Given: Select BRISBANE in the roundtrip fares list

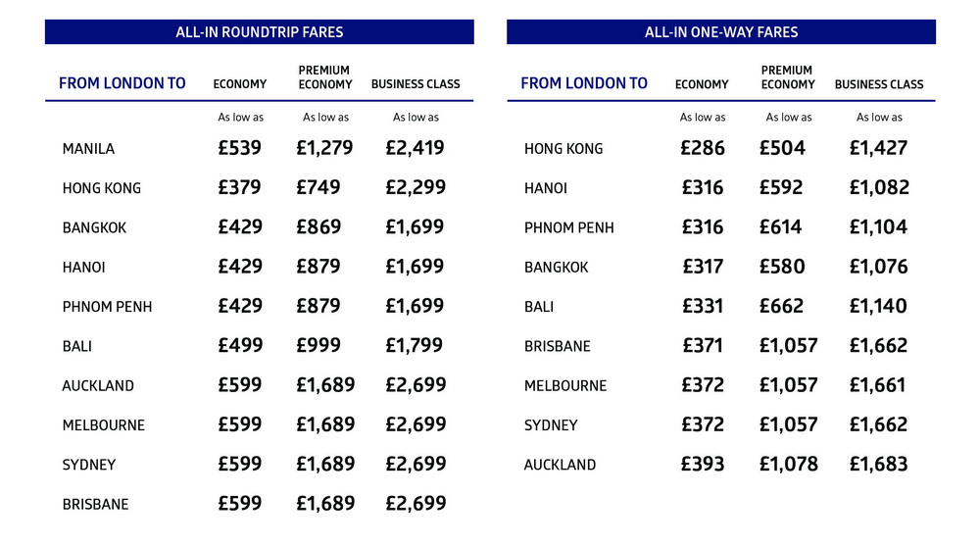Looking at the screenshot, I should tap(95, 504).
